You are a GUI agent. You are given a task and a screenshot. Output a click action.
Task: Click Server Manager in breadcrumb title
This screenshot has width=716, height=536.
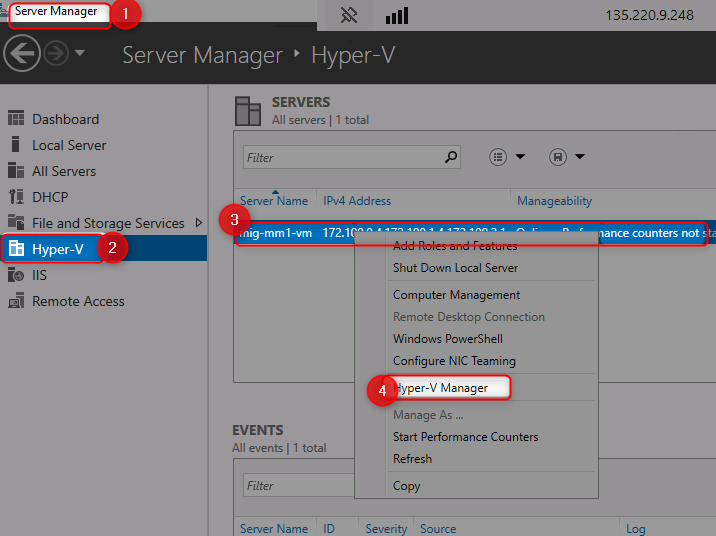click(202, 55)
